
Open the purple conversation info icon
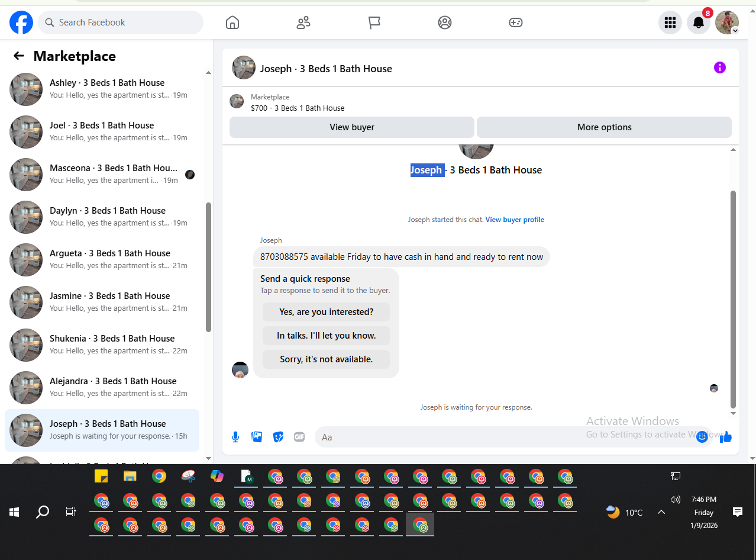[x=719, y=67]
